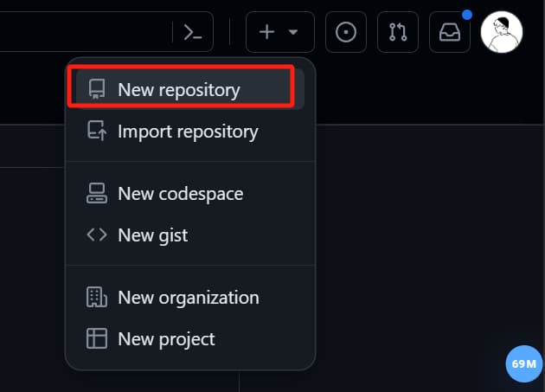Click the repository book icon in the menu
This screenshot has width=545, height=392.
coord(96,89)
